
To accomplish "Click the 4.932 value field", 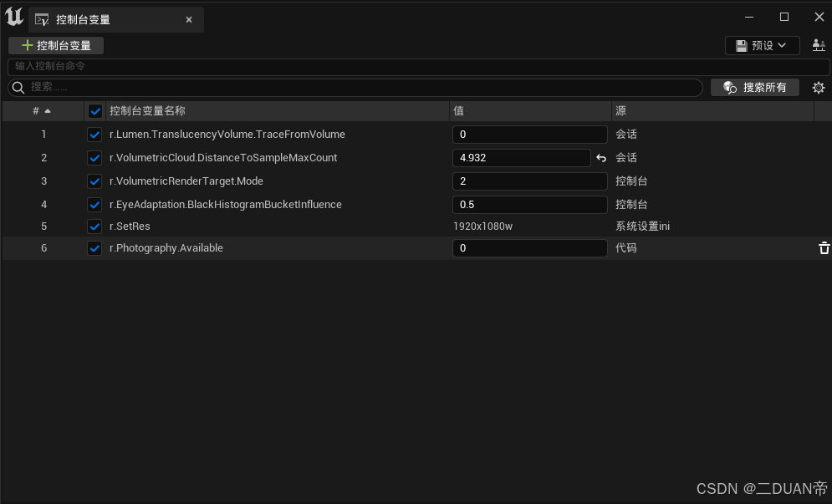I will pos(522,158).
